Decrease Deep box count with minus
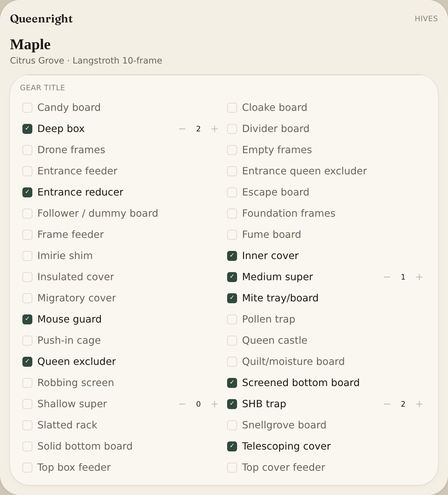 tap(182, 129)
